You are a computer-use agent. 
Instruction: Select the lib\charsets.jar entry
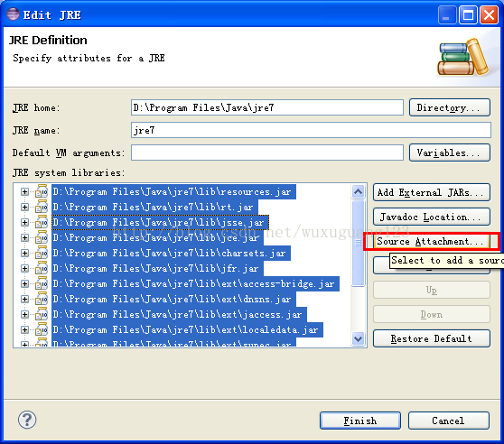(171, 253)
